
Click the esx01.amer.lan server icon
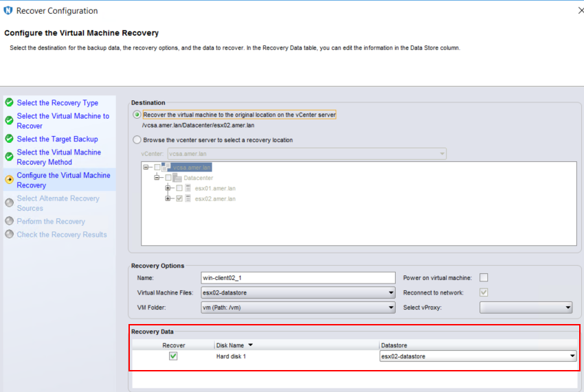[189, 188]
